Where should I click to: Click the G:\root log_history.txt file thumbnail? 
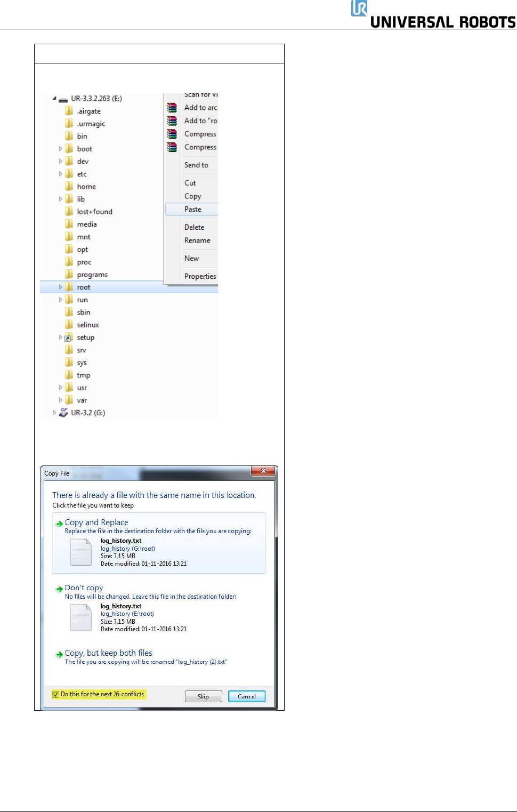(x=81, y=552)
